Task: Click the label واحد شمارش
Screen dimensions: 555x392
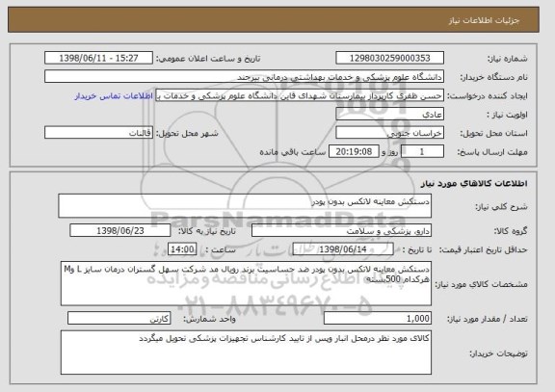Action: click(x=209, y=319)
